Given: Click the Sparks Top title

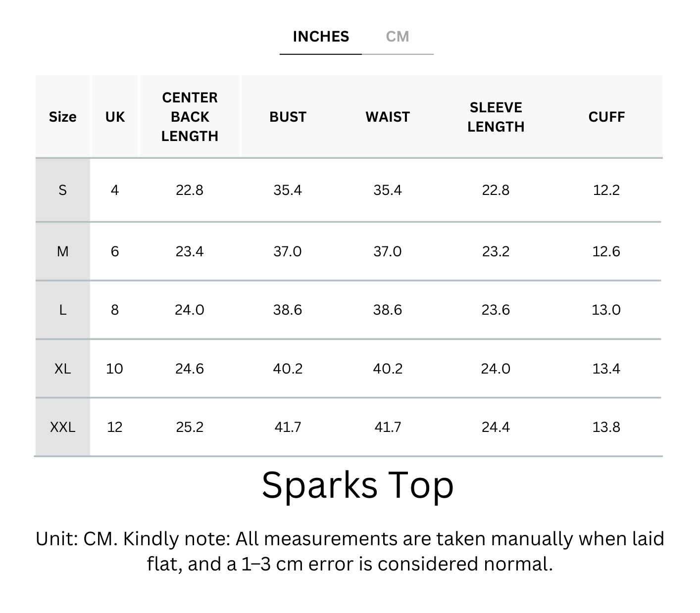Looking at the screenshot, I should pyautogui.click(x=357, y=485).
